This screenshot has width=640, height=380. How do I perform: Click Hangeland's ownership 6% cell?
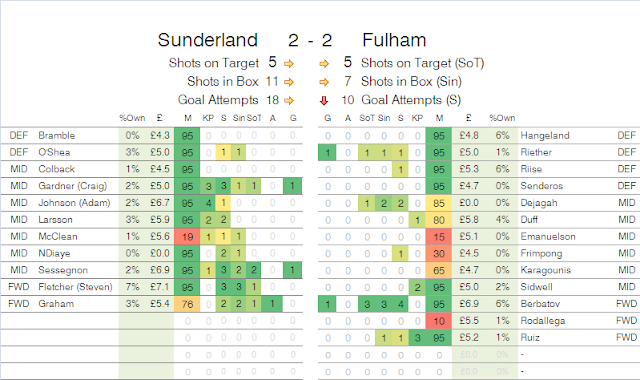click(502, 136)
